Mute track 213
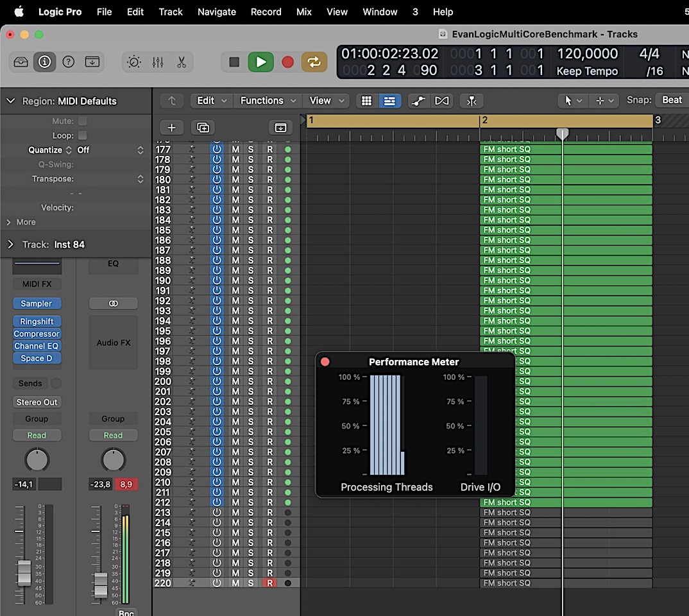This screenshot has height=616, width=689. (235, 512)
